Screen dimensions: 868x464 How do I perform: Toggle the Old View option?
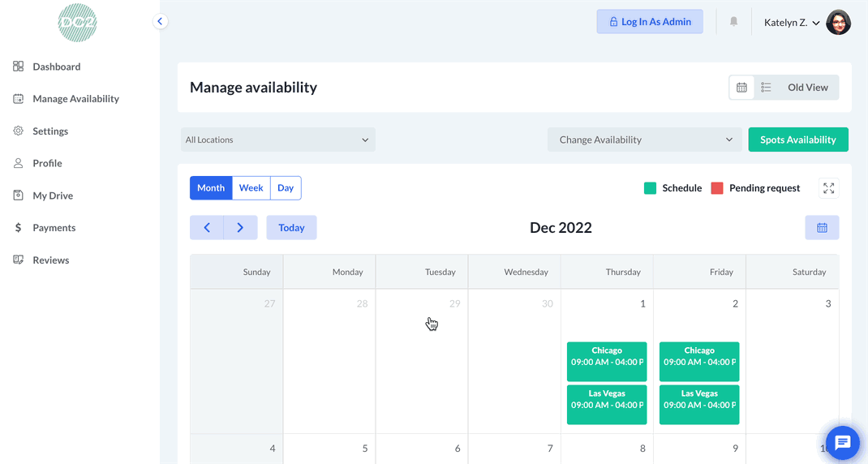(x=807, y=88)
